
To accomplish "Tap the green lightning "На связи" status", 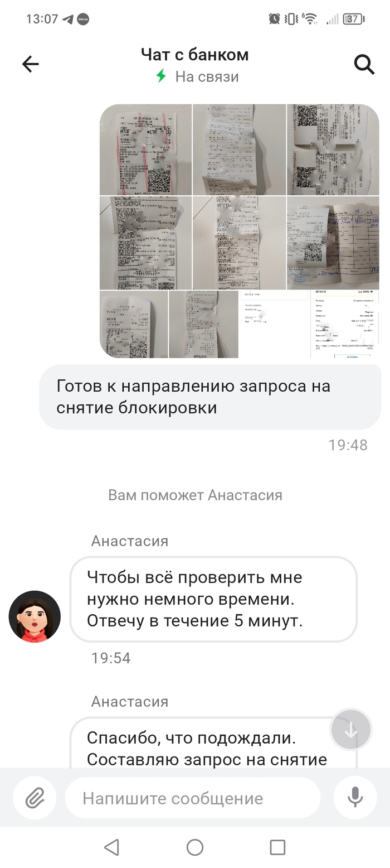I will [x=197, y=76].
